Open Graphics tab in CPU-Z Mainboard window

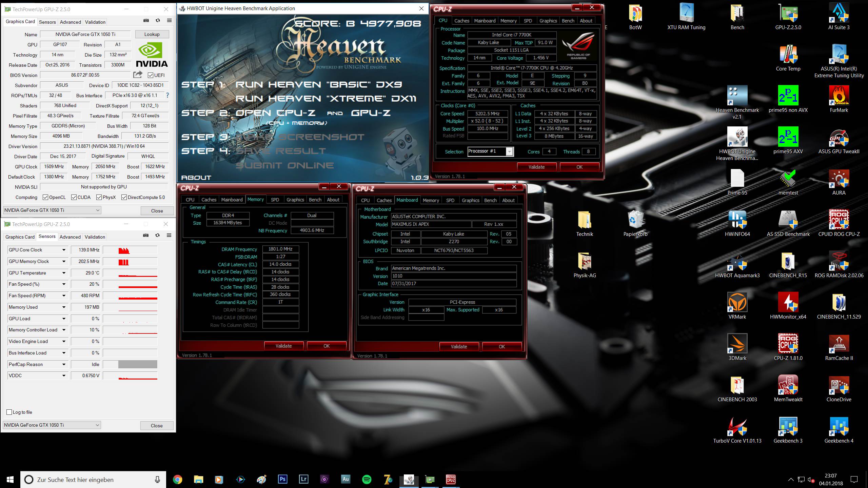pos(470,200)
